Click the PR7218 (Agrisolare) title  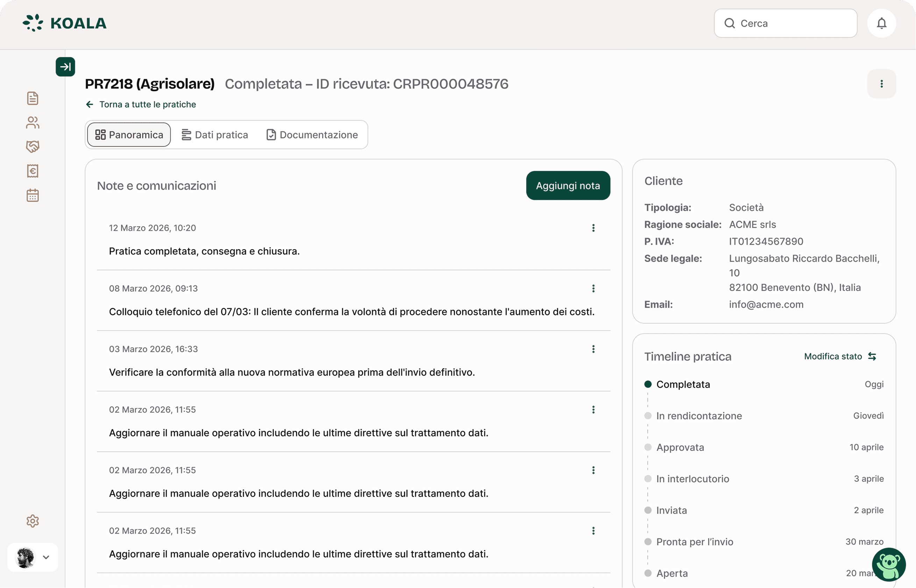coord(150,84)
